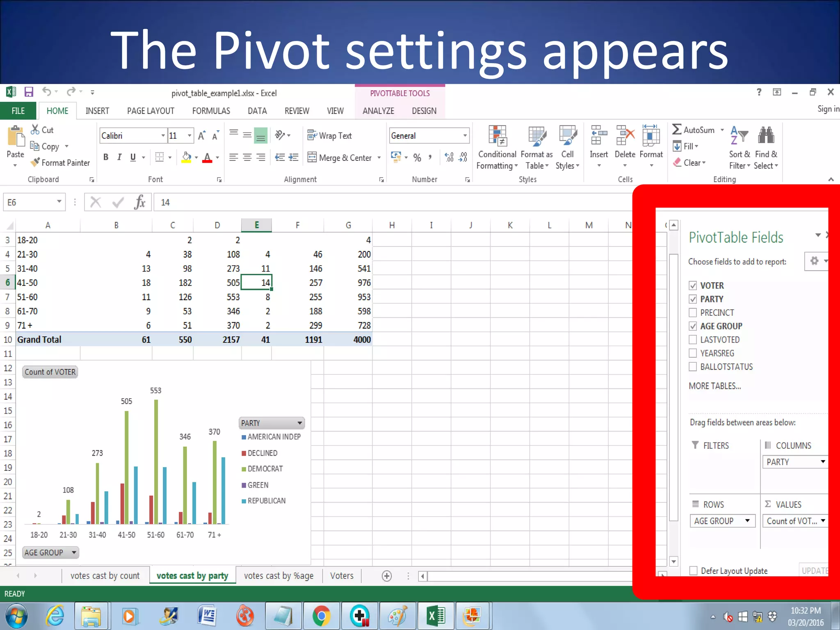Increase font size with large A icon
This screenshot has width=840, height=630.
[x=201, y=136]
